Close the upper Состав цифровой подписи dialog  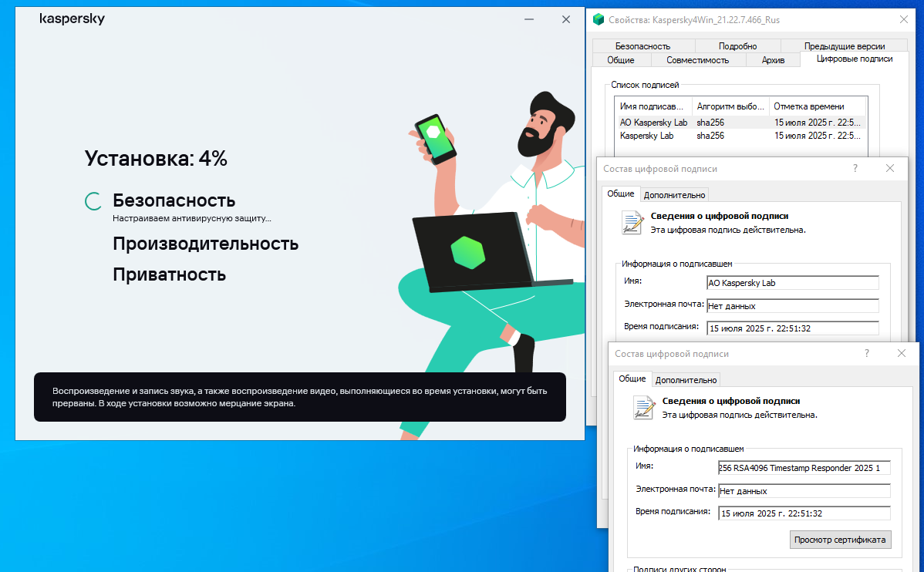click(890, 169)
